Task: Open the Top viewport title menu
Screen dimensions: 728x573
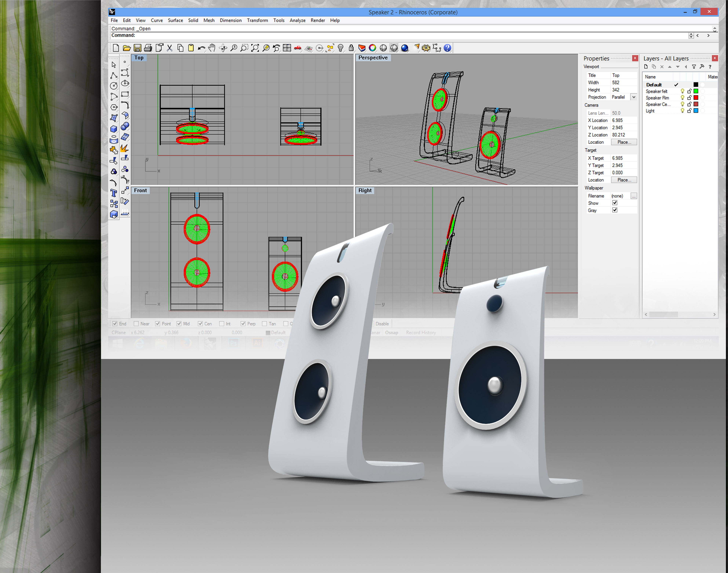Action: 139,58
